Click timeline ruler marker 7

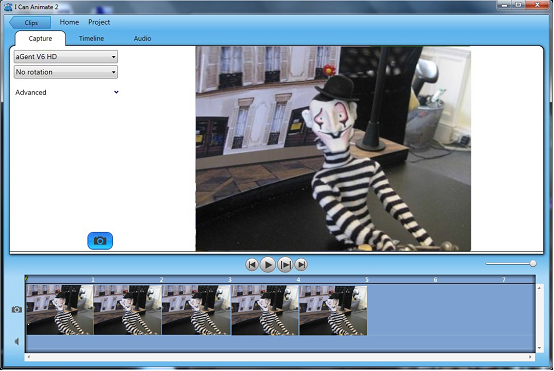click(x=504, y=279)
